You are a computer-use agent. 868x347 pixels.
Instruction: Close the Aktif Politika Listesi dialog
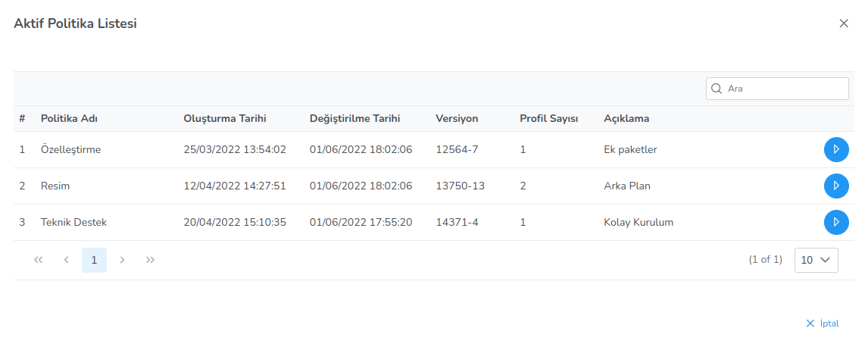coord(844,23)
